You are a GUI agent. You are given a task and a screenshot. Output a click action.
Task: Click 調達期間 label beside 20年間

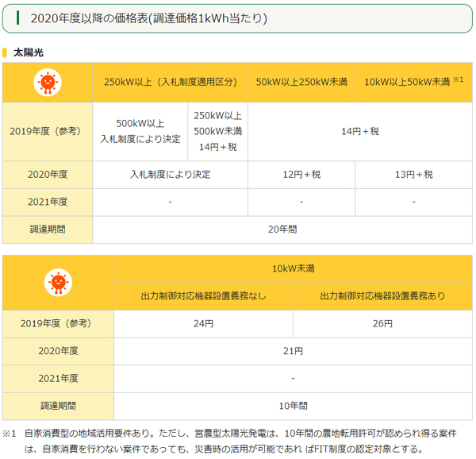click(48, 229)
